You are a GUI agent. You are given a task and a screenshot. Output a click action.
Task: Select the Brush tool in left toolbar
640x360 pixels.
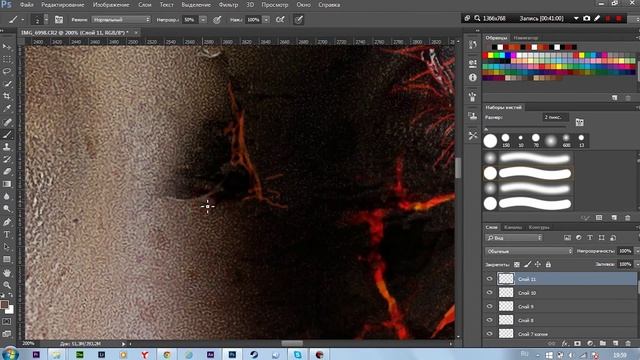[7, 135]
